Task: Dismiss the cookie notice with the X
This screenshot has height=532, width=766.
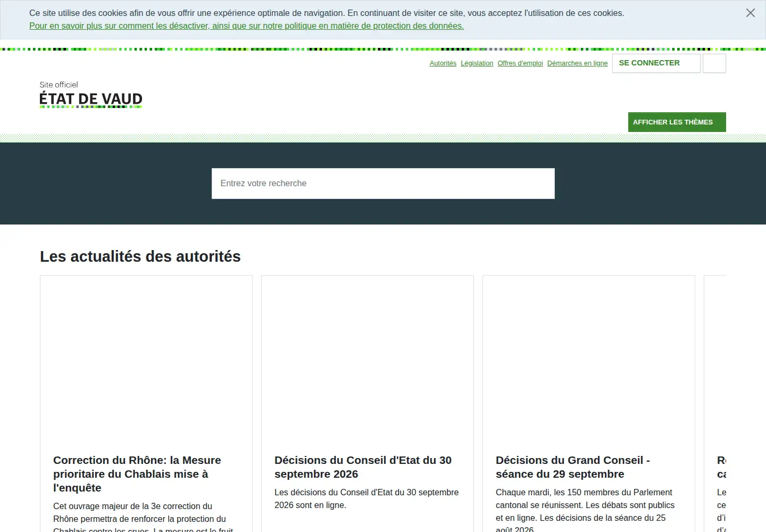Action: click(x=750, y=13)
